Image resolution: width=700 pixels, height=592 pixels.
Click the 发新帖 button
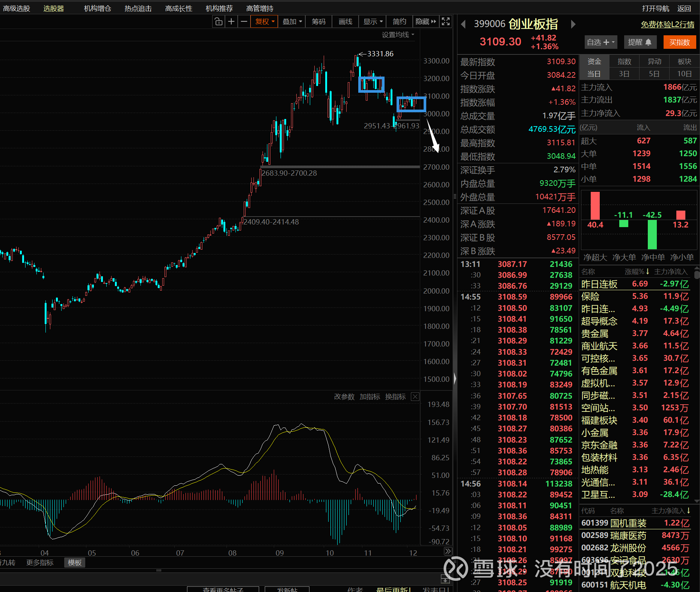coord(287,589)
